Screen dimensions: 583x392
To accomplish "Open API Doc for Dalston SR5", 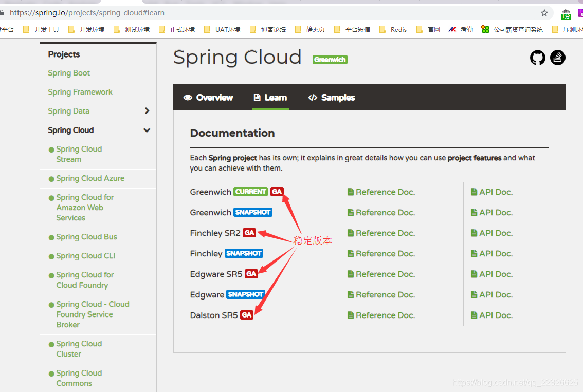I will (x=491, y=315).
